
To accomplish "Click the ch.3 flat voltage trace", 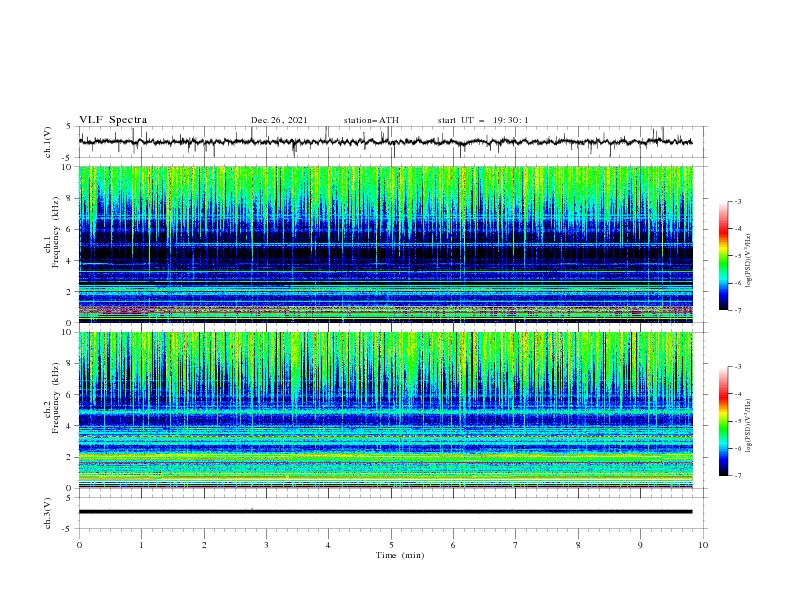I will 385,512.
